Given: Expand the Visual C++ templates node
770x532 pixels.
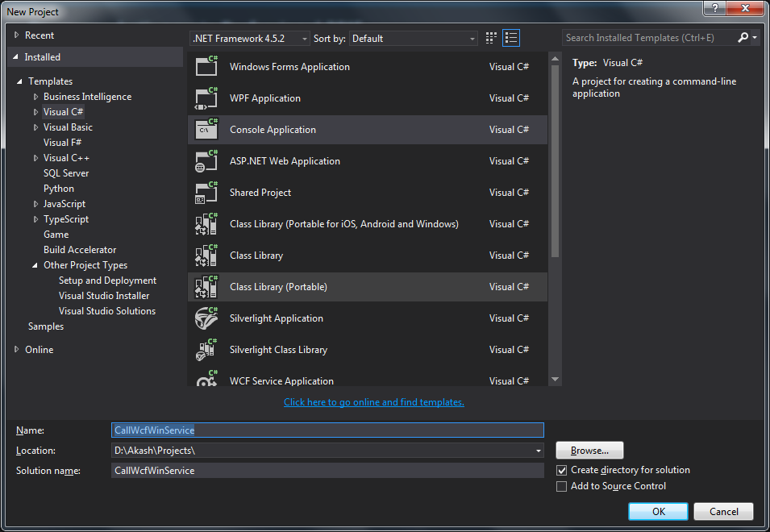Looking at the screenshot, I should (x=35, y=157).
